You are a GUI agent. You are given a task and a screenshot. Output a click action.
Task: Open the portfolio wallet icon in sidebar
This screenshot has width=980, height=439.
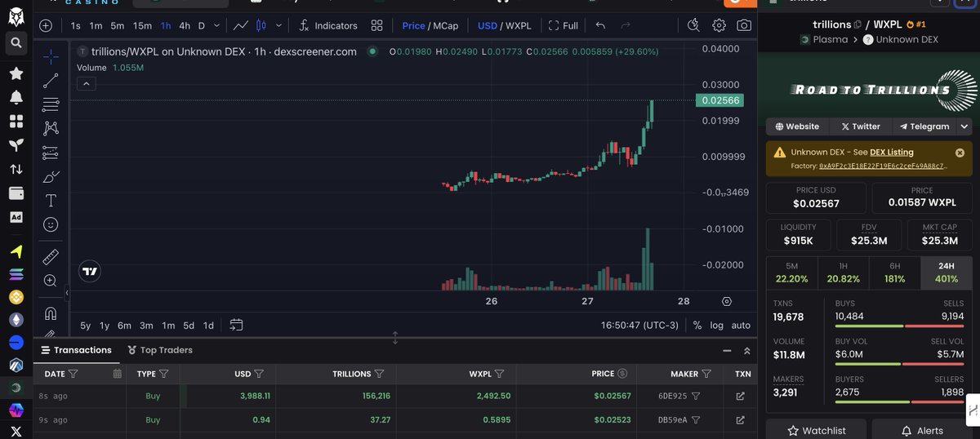tap(16, 193)
